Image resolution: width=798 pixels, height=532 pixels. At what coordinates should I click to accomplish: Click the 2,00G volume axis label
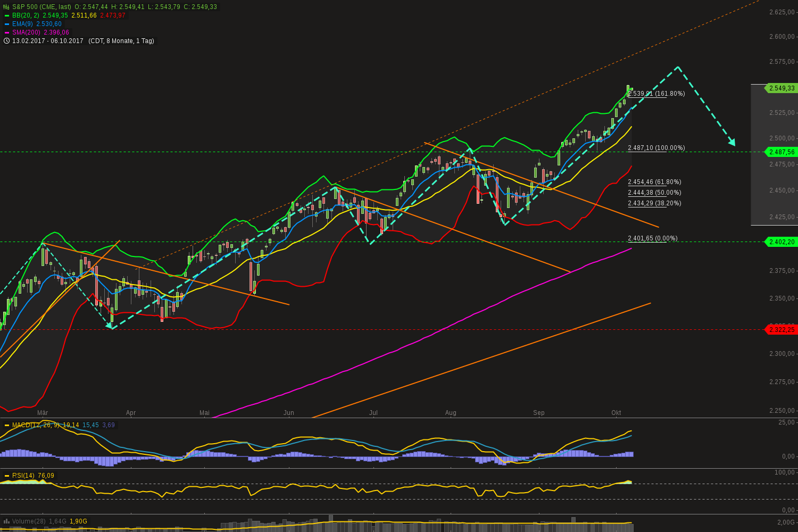coord(786,522)
